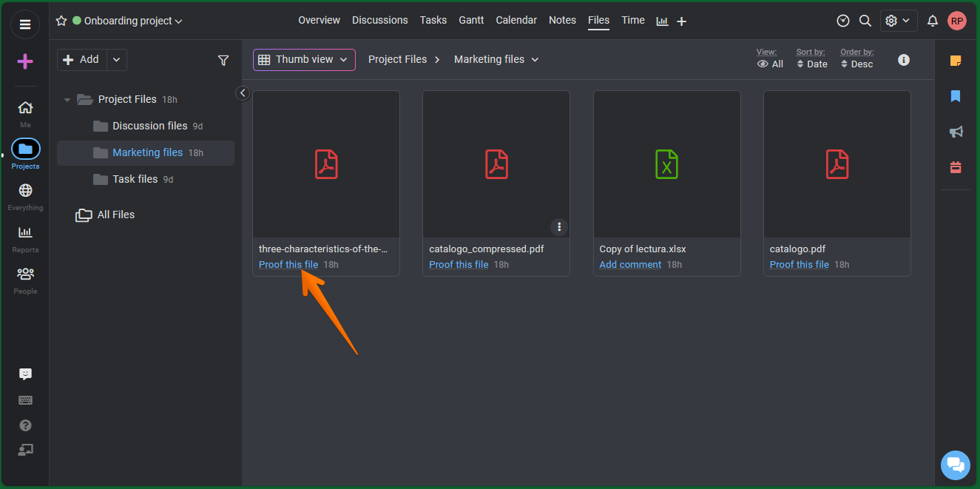Open the bookmarks icon in right sidebar
The image size is (980, 489).
click(x=956, y=96)
